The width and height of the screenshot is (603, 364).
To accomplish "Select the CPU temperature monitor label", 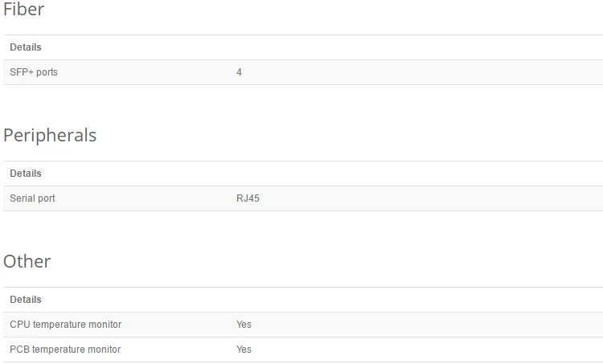I will click(x=65, y=325).
